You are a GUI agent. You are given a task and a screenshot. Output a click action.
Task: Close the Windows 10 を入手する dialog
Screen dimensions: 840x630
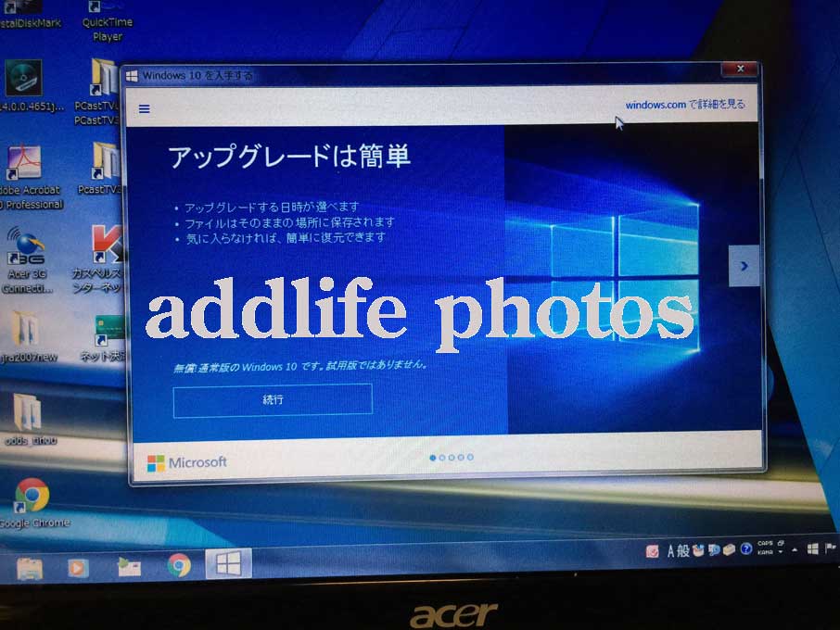click(x=741, y=69)
